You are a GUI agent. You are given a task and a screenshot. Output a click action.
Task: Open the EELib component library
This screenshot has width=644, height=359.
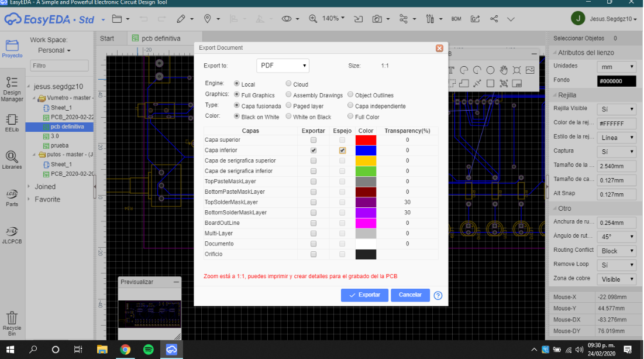(x=12, y=122)
